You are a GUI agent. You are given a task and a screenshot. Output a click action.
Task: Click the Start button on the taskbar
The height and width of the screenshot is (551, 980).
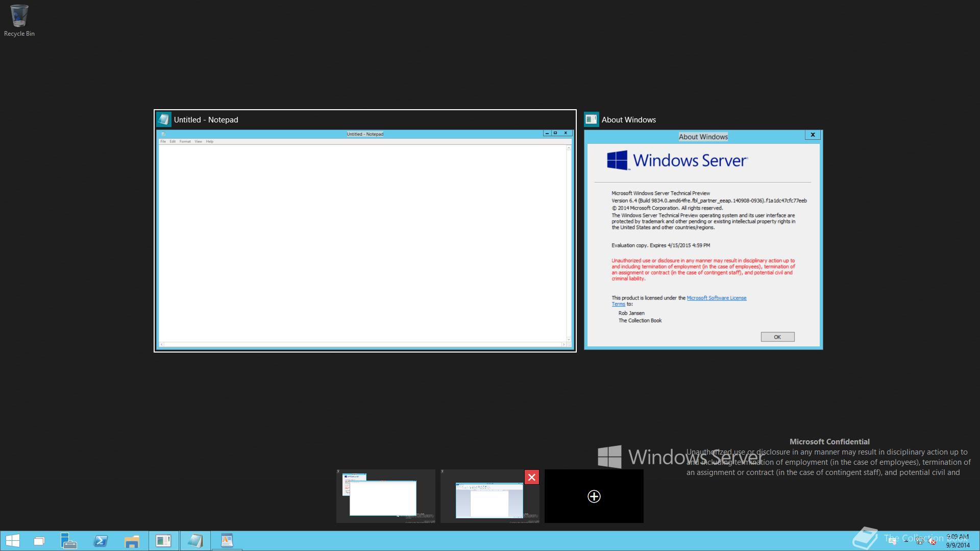tap(12, 541)
